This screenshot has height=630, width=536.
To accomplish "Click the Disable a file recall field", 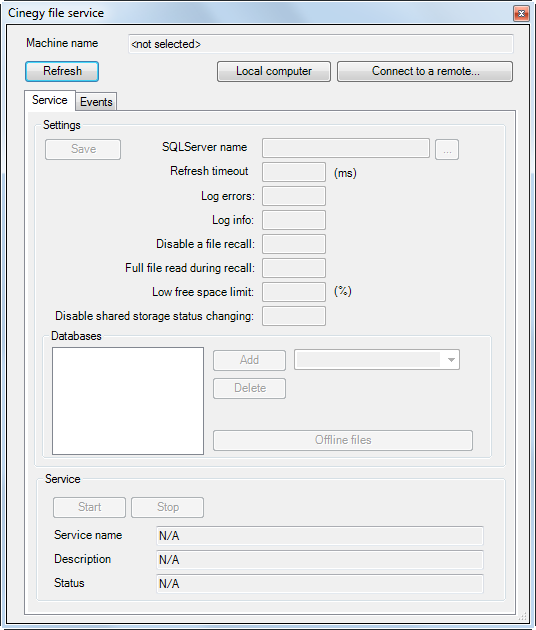I will 294,244.
